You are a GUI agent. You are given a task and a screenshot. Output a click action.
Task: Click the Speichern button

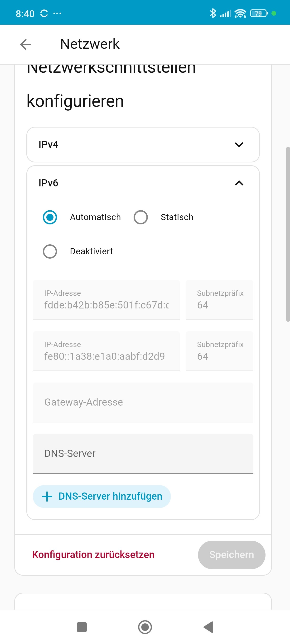click(232, 555)
